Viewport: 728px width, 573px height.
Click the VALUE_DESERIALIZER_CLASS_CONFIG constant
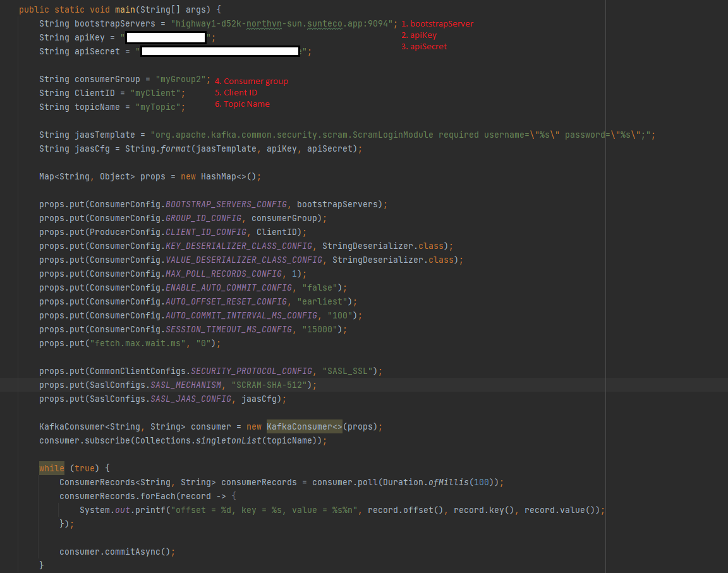244,260
